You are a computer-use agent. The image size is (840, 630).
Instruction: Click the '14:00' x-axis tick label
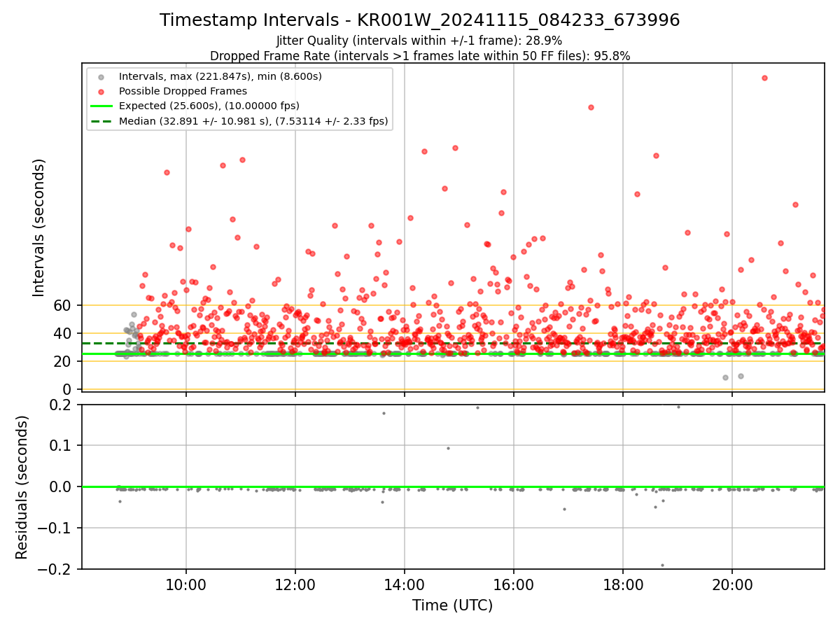(x=405, y=586)
